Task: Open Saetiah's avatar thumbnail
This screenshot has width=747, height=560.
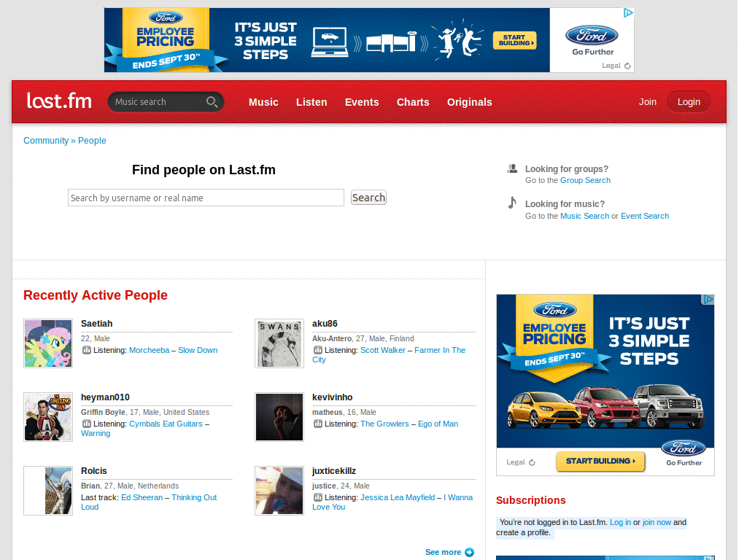Action: click(48, 343)
